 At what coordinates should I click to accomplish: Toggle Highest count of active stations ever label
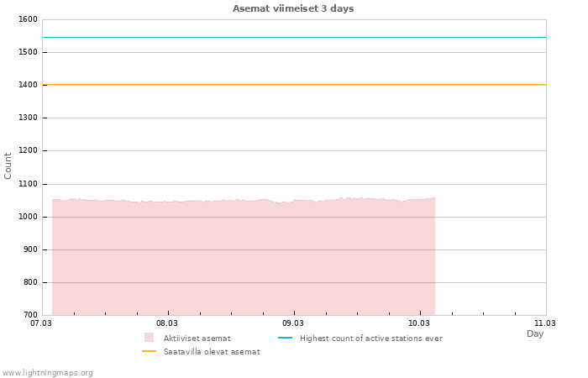tap(370, 339)
